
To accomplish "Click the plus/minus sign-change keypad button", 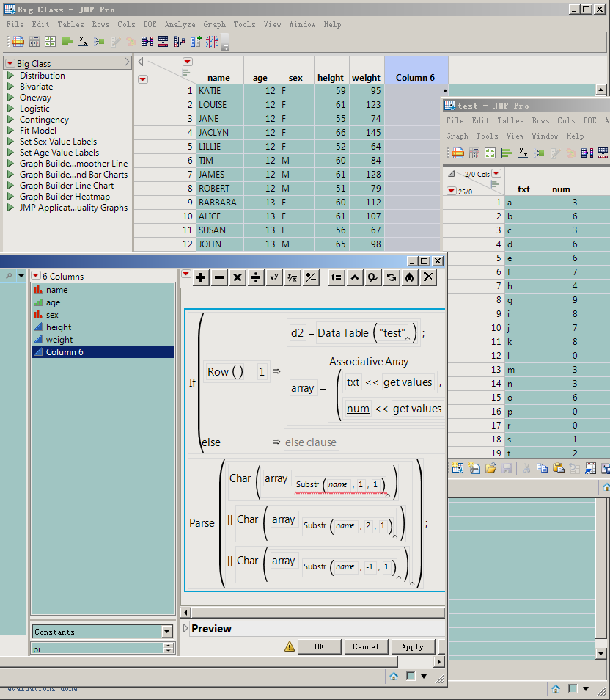I will pyautogui.click(x=311, y=277).
